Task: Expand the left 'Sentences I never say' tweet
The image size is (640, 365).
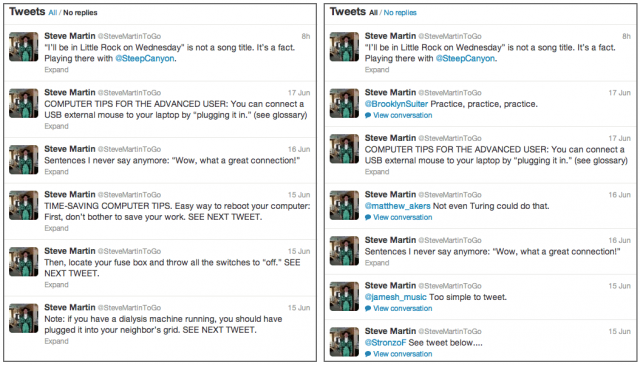Action: (56, 172)
